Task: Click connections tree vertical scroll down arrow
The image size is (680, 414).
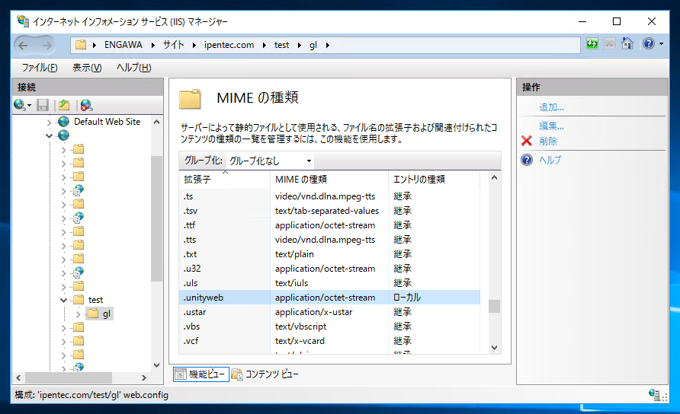Action: click(x=157, y=365)
